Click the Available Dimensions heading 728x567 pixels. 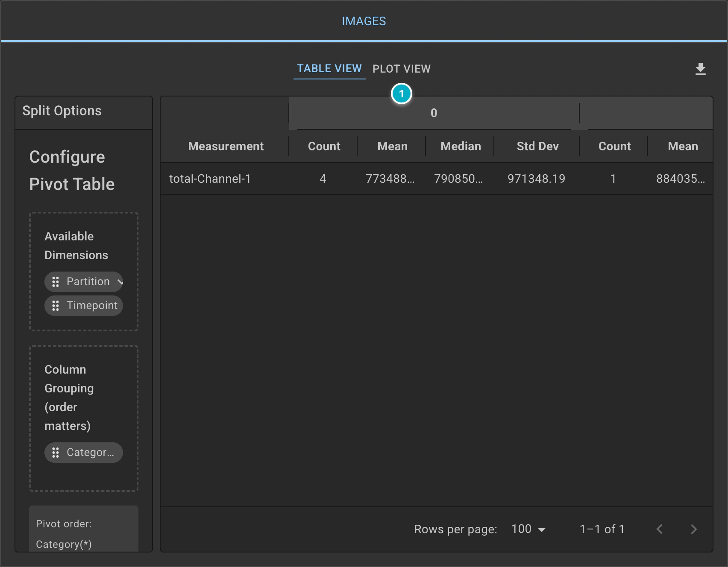[x=76, y=246]
